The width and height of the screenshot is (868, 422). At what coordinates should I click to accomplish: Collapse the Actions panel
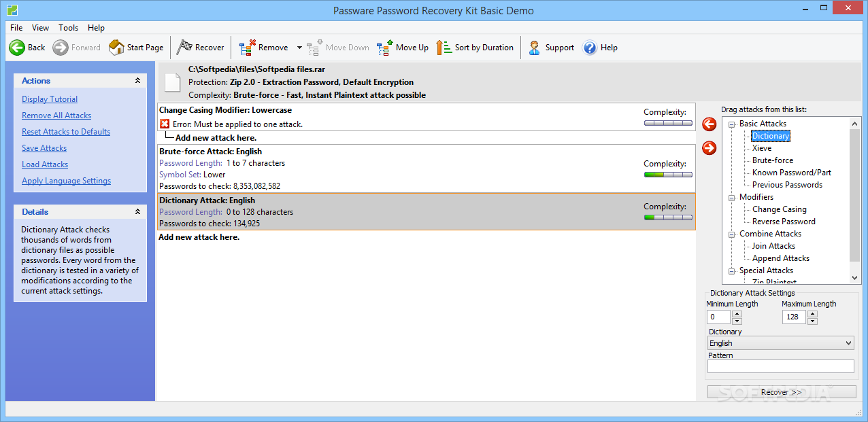pos(137,81)
